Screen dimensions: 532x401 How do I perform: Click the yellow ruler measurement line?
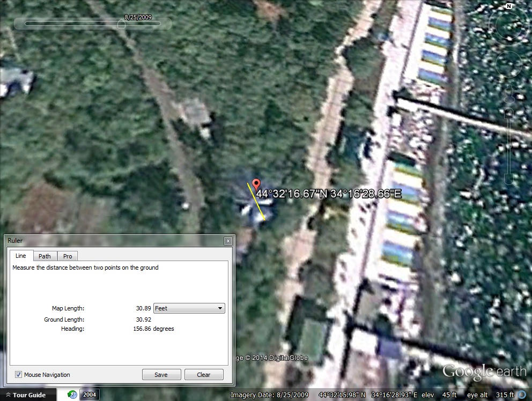pyautogui.click(x=256, y=202)
